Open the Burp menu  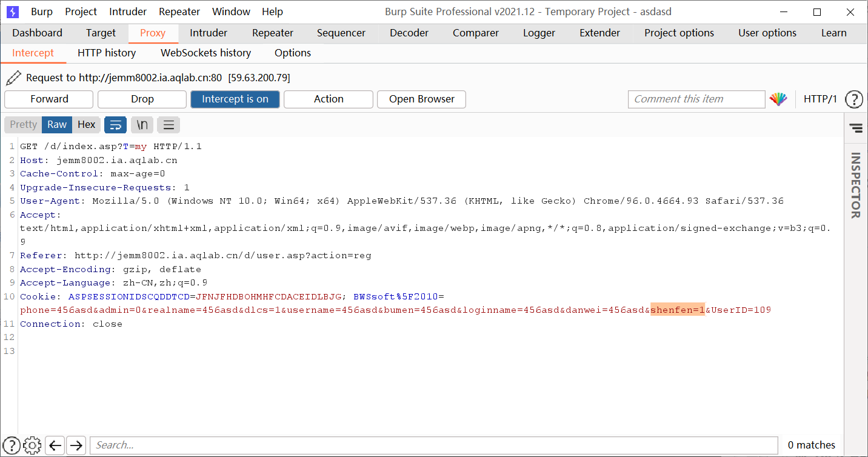tap(42, 12)
